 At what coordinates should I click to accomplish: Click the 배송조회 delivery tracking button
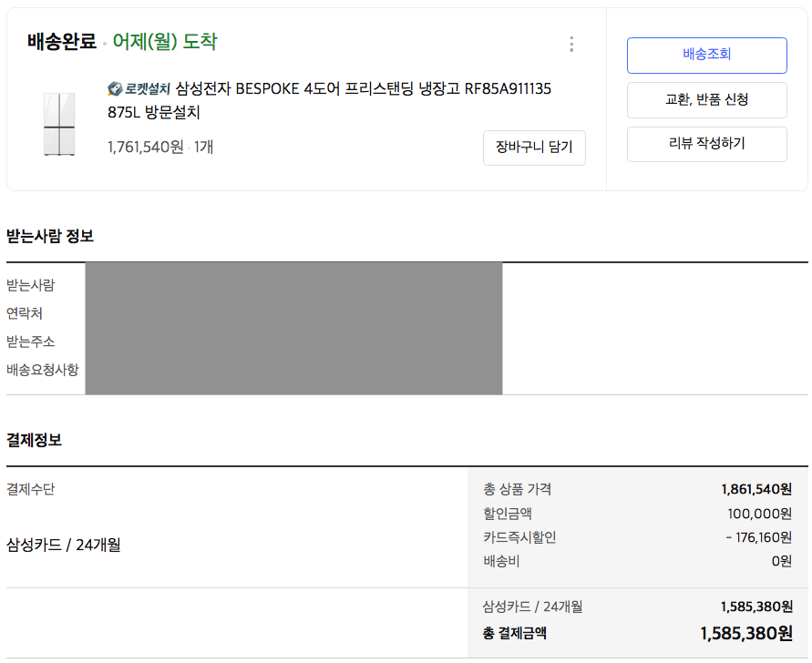coord(707,56)
